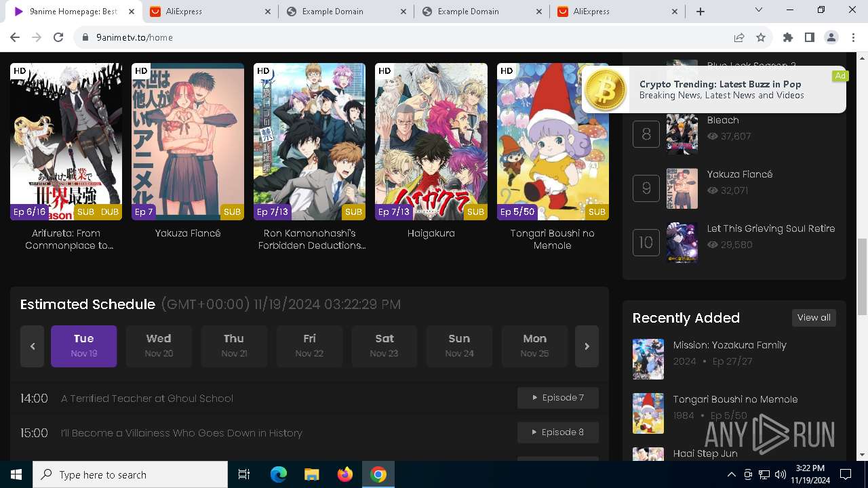
Task: Click Arifureta: From Commonplace title link
Action: 69,239
